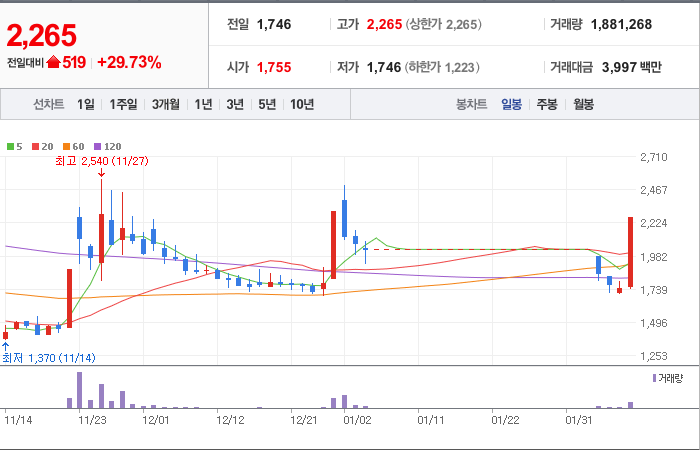Click the 12/01 date axis label
The image size is (700, 450).
(x=157, y=421)
